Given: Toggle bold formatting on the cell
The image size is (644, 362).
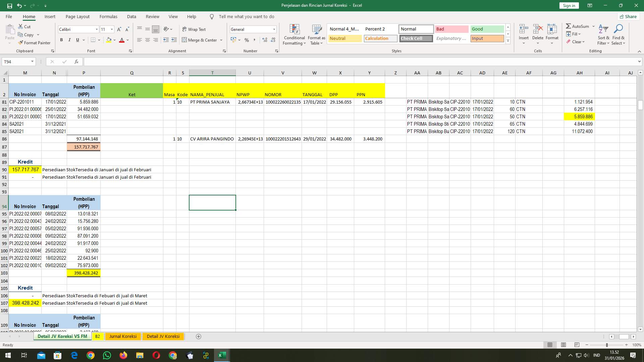Looking at the screenshot, I should click(61, 40).
